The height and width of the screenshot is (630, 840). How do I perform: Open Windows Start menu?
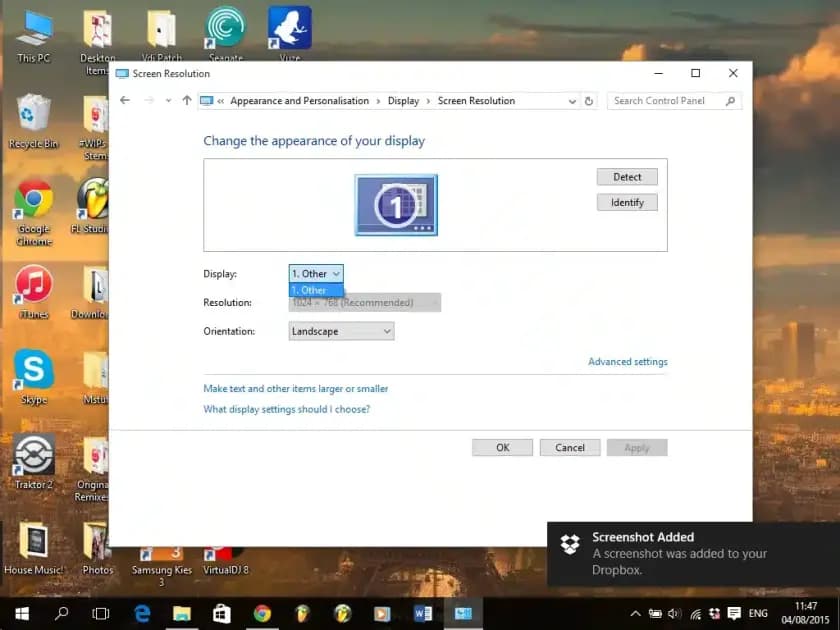(x=21, y=613)
